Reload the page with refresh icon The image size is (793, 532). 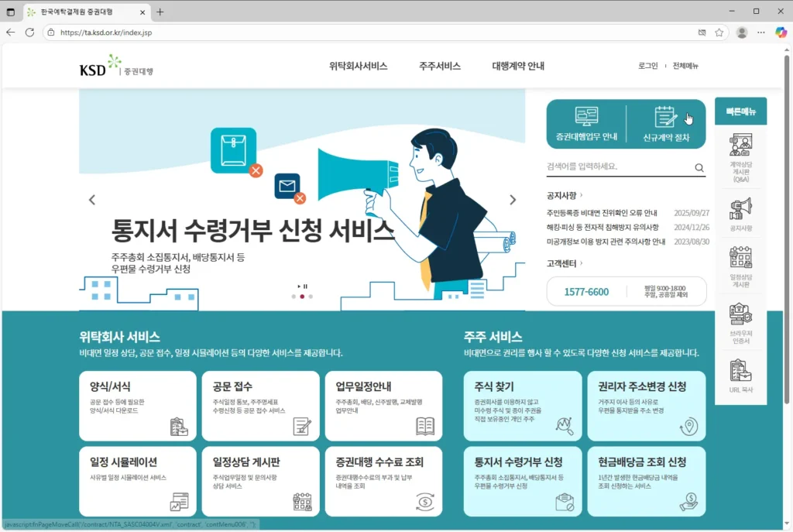click(x=30, y=33)
